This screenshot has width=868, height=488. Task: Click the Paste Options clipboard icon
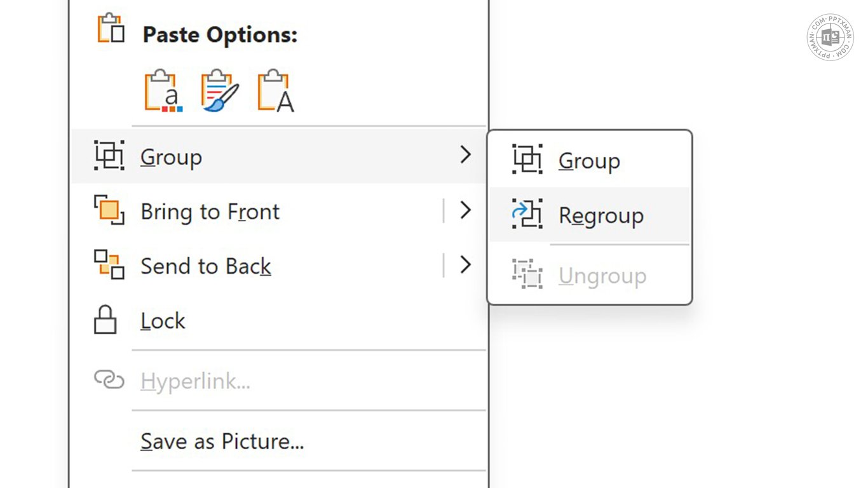[111, 29]
